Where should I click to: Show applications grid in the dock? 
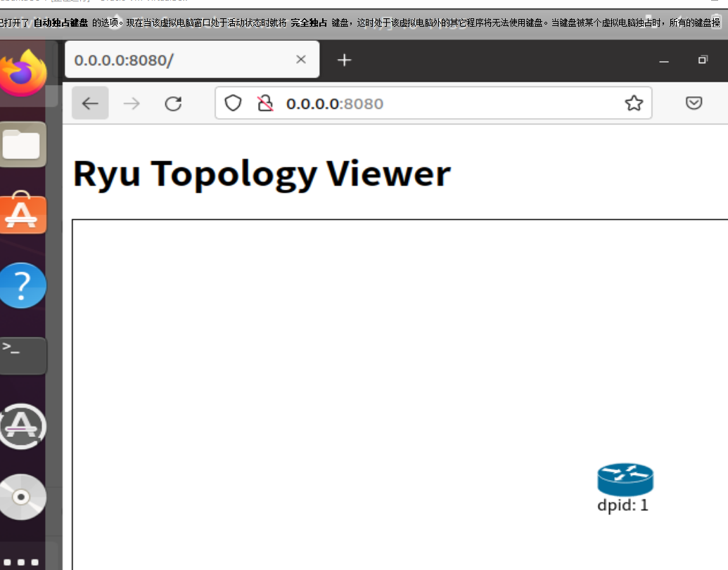coord(22,562)
